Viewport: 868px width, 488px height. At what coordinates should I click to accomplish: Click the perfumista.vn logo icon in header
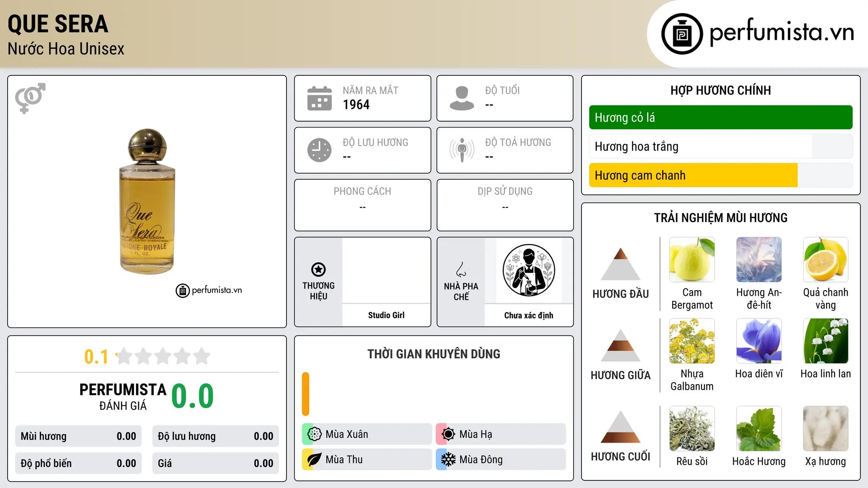pyautogui.click(x=682, y=34)
